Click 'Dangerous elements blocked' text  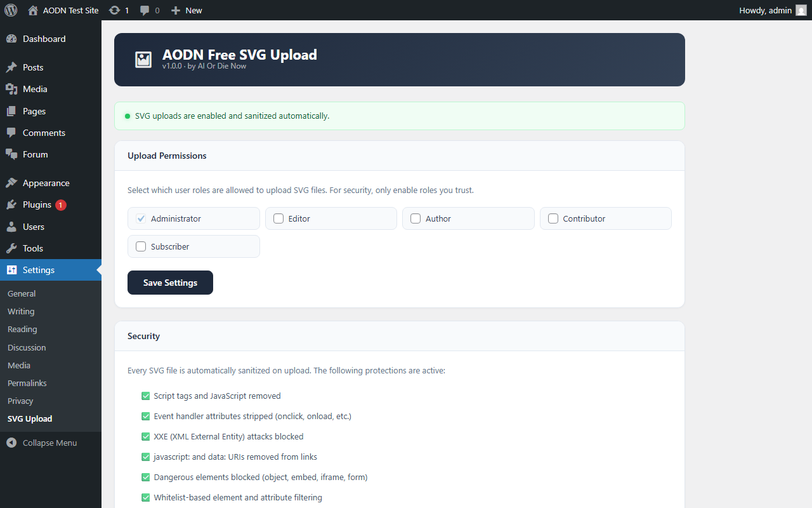click(x=261, y=477)
